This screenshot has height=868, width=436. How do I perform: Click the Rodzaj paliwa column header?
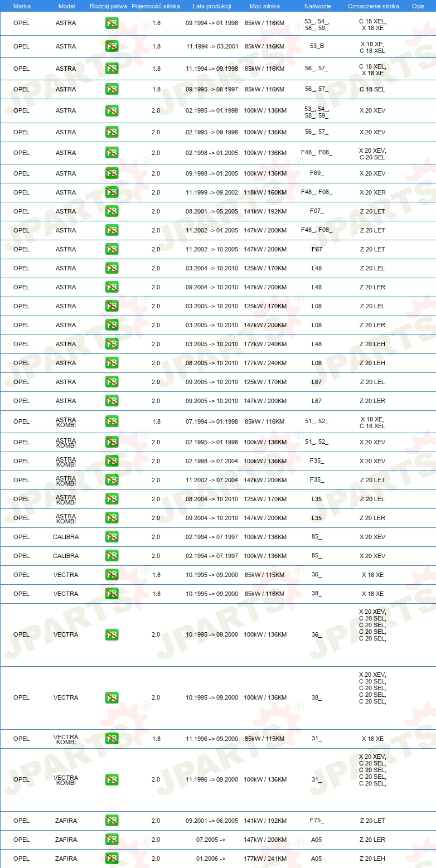pyautogui.click(x=108, y=6)
